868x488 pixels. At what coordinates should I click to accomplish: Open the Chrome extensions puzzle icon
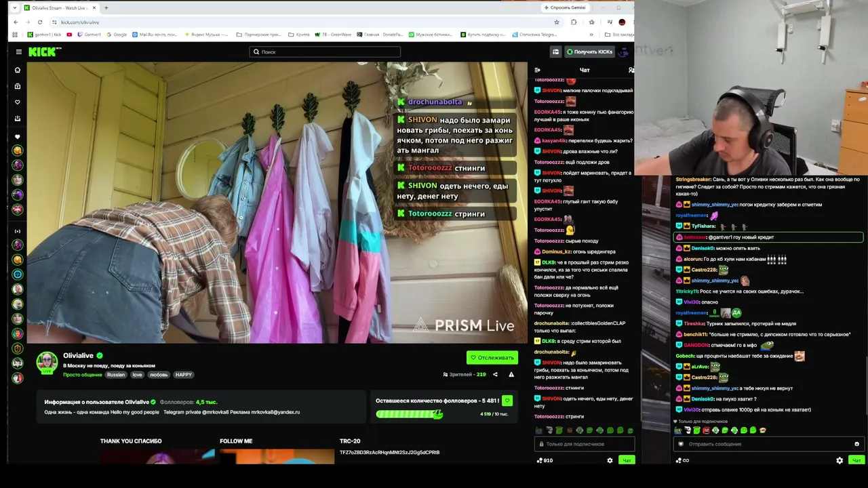click(574, 22)
